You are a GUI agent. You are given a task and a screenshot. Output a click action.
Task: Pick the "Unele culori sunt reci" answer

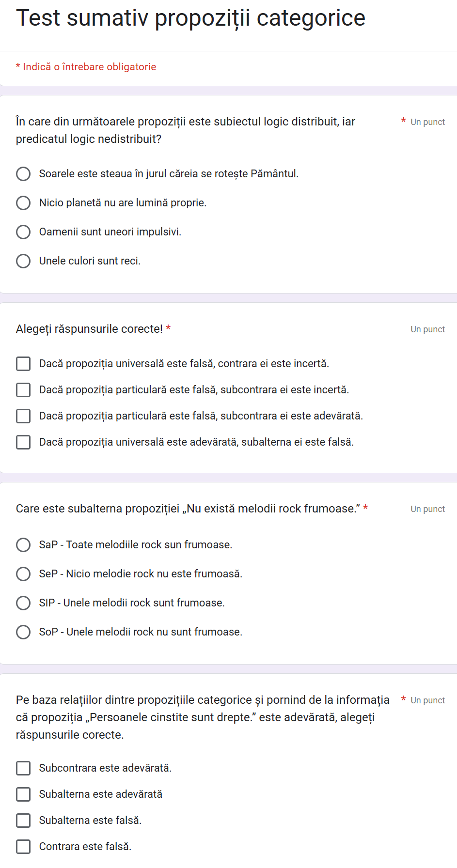click(x=23, y=261)
